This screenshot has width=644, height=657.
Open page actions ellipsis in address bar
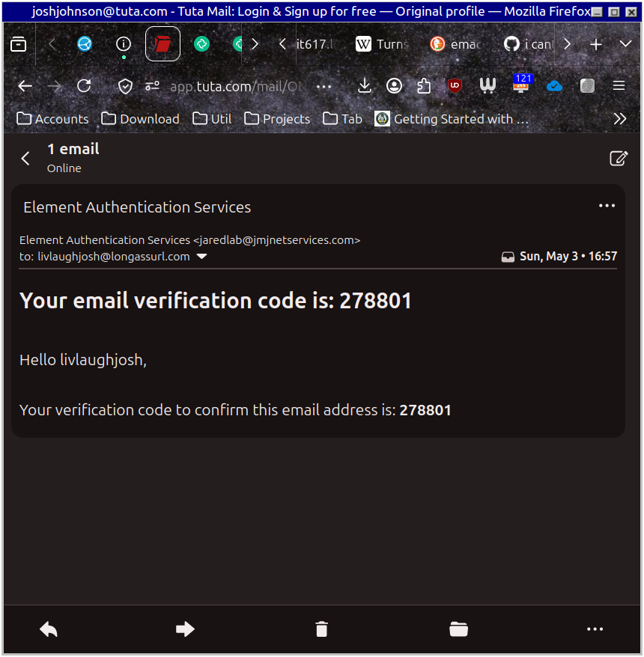(323, 86)
